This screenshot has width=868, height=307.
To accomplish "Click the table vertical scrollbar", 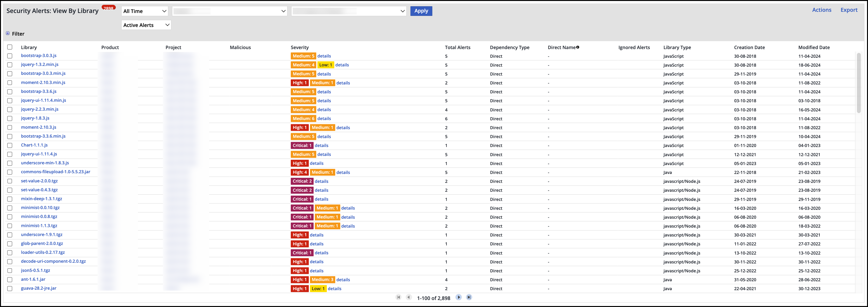I will tap(859, 83).
